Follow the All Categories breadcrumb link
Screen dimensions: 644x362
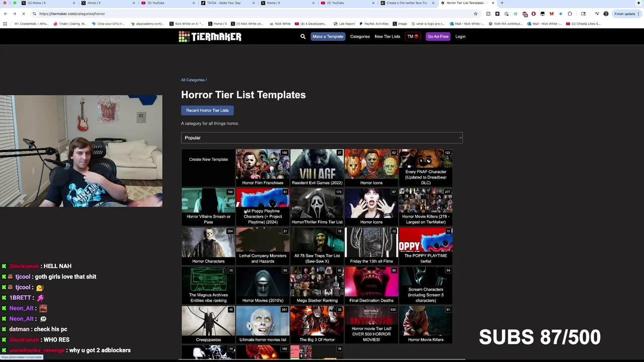(x=193, y=80)
